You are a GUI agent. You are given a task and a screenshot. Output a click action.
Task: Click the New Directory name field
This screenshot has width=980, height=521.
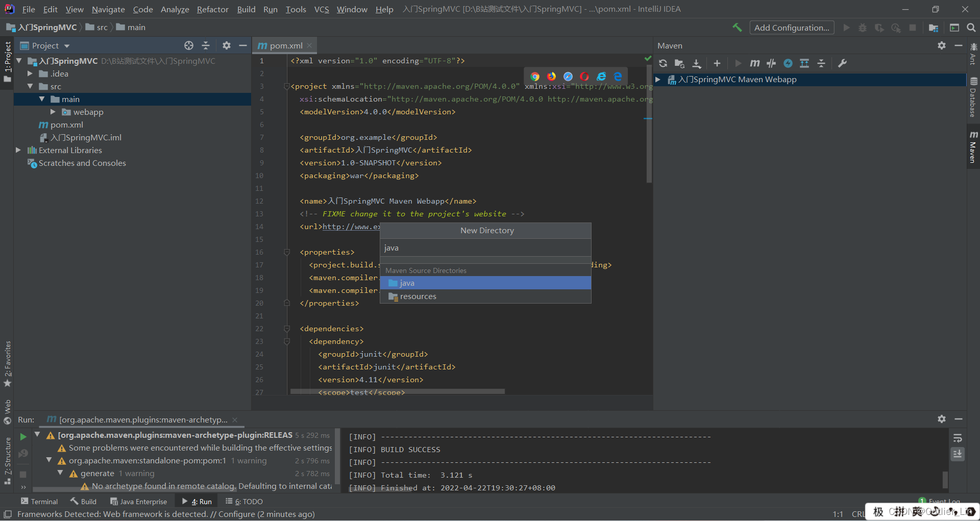485,248
